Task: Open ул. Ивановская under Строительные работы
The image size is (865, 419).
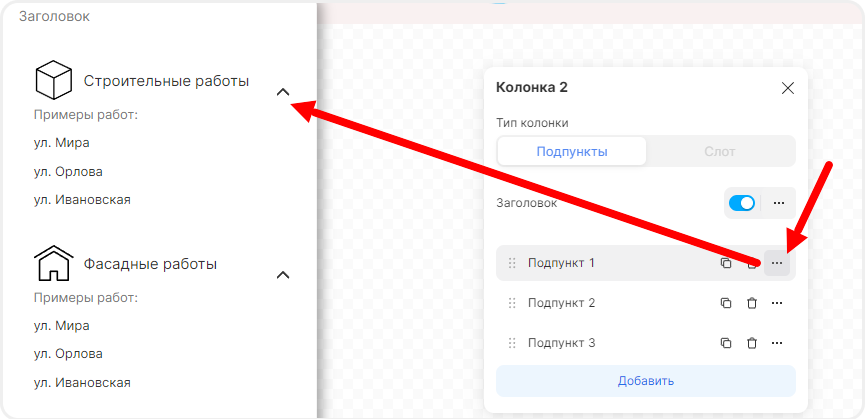Action: click(x=82, y=200)
